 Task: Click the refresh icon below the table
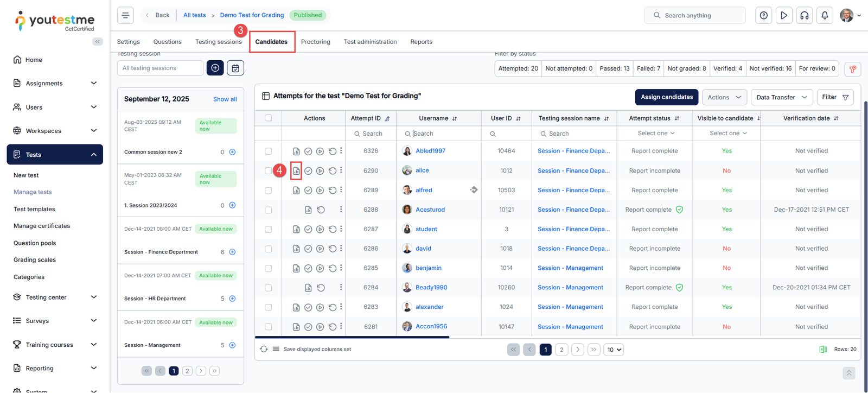pos(264,350)
